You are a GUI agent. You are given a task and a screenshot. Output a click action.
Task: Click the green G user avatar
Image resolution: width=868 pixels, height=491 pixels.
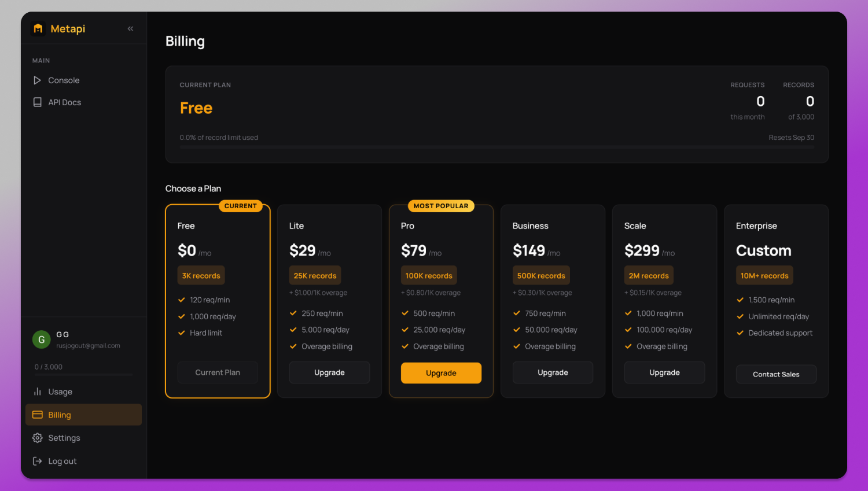[x=41, y=339]
